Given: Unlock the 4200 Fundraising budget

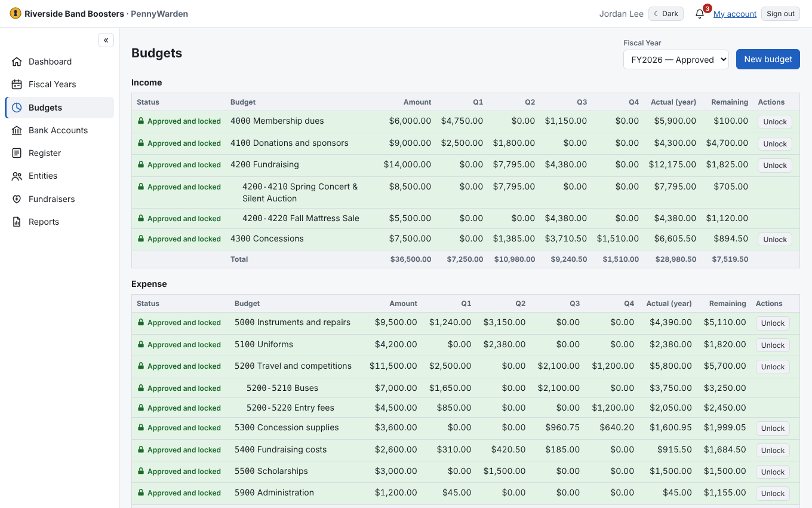Looking at the screenshot, I should [x=775, y=166].
